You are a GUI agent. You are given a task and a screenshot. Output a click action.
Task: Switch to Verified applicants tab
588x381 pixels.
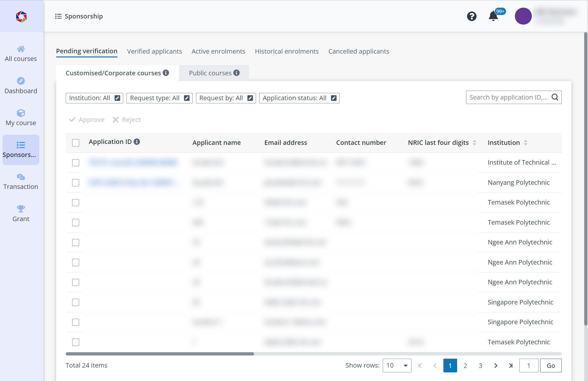[155, 51]
